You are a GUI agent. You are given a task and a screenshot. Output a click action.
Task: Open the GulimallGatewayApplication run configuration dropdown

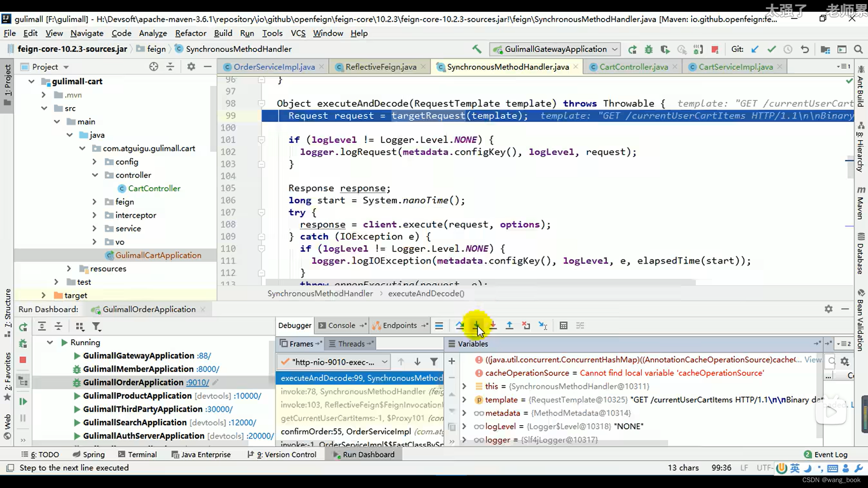pyautogui.click(x=556, y=49)
